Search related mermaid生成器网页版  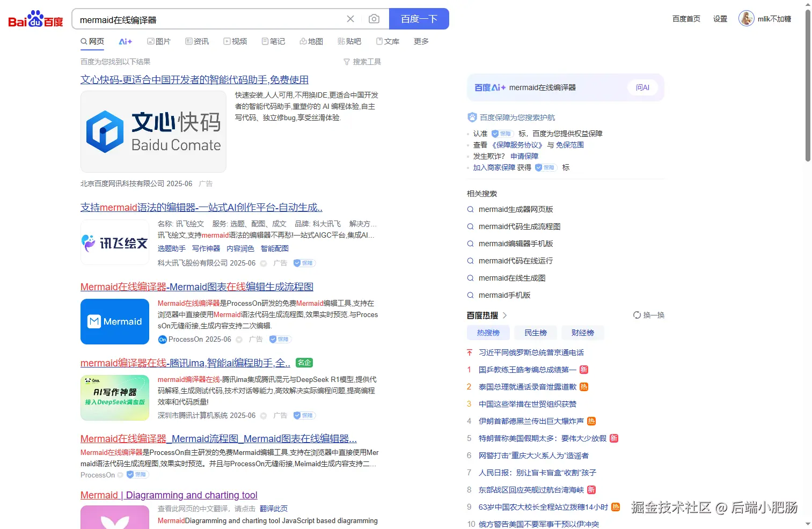tap(516, 209)
